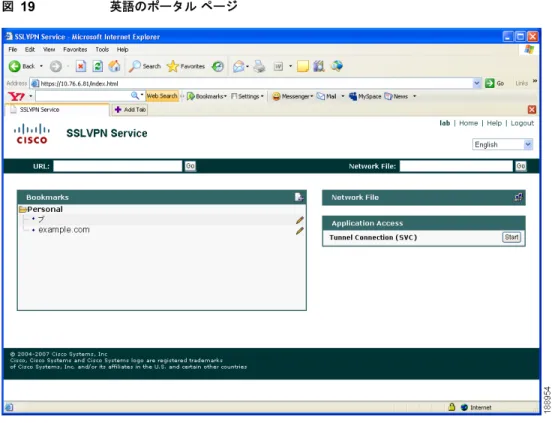Click the Yahoo toolbar magnifier icon

coord(134,95)
